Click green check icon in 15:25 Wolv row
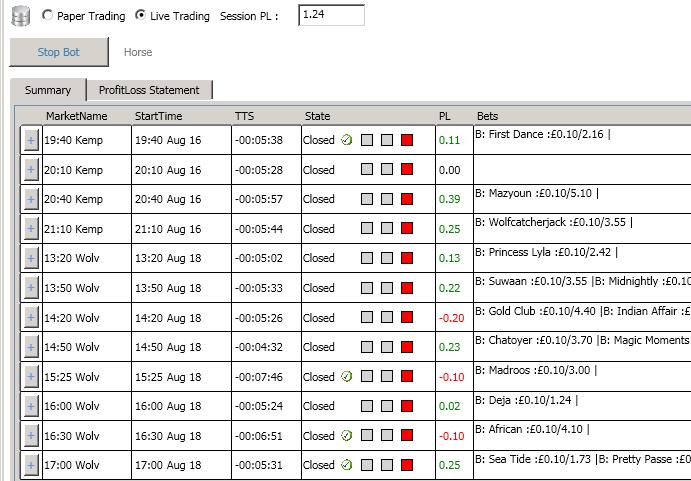The height and width of the screenshot is (481, 691). [x=347, y=377]
